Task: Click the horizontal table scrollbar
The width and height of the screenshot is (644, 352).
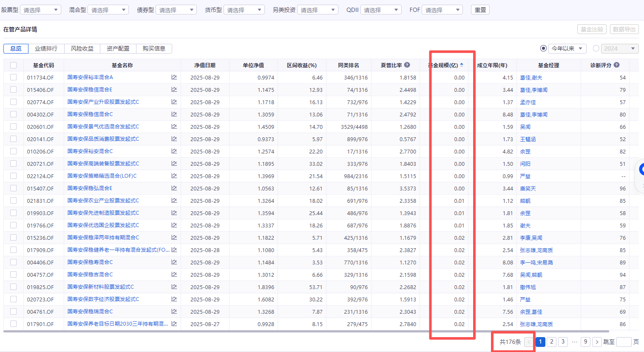Action: coord(306,331)
